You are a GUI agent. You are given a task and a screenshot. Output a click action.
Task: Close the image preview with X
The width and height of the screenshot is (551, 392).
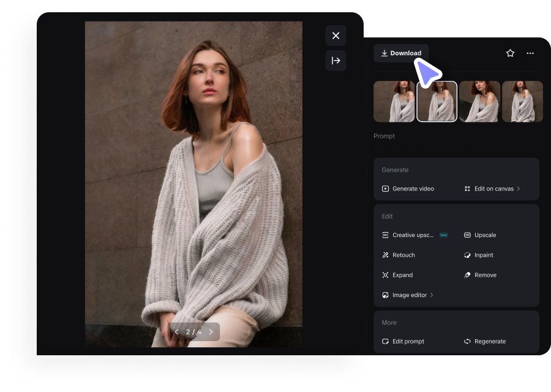pyautogui.click(x=335, y=36)
